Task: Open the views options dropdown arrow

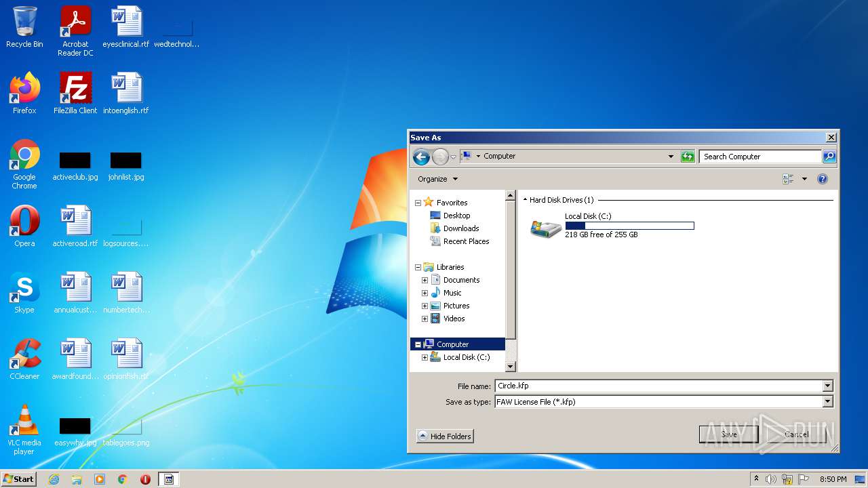Action: pos(804,179)
